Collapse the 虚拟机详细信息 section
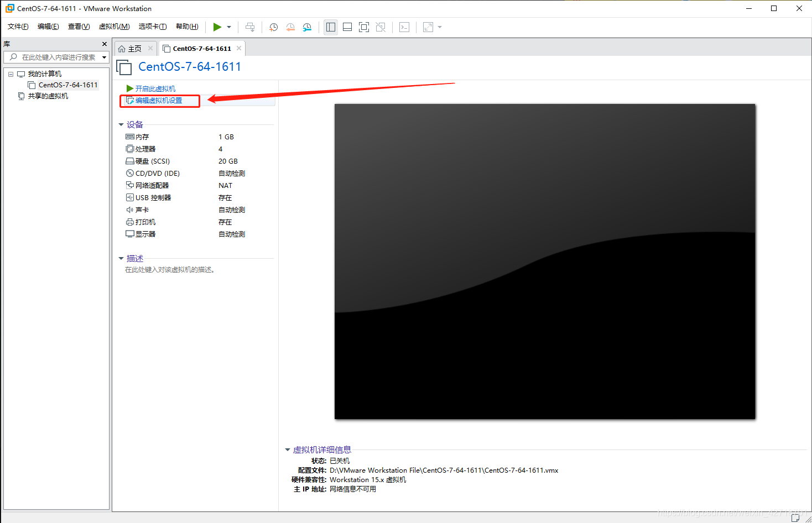Viewport: 812px width, 523px height. pyautogui.click(x=288, y=450)
